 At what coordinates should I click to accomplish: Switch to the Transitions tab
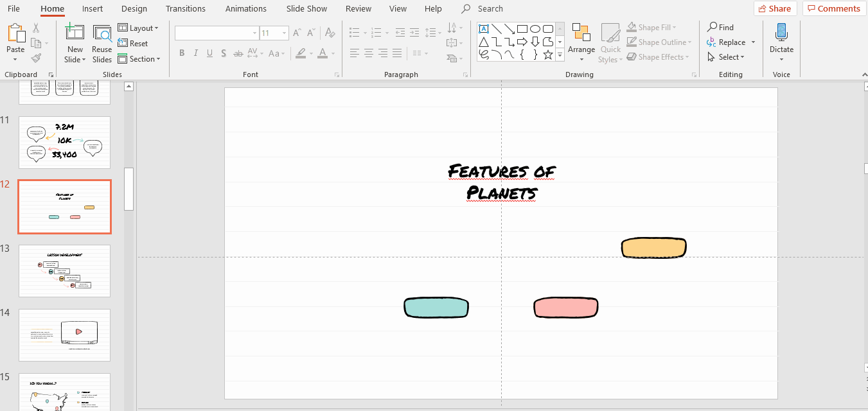(x=186, y=9)
